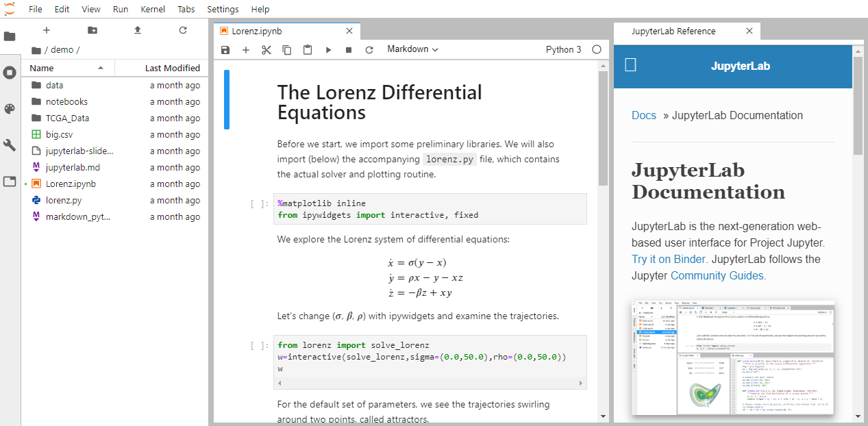This screenshot has width=868, height=426.
Task: Interrupt the kernel with stop icon
Action: tap(349, 50)
